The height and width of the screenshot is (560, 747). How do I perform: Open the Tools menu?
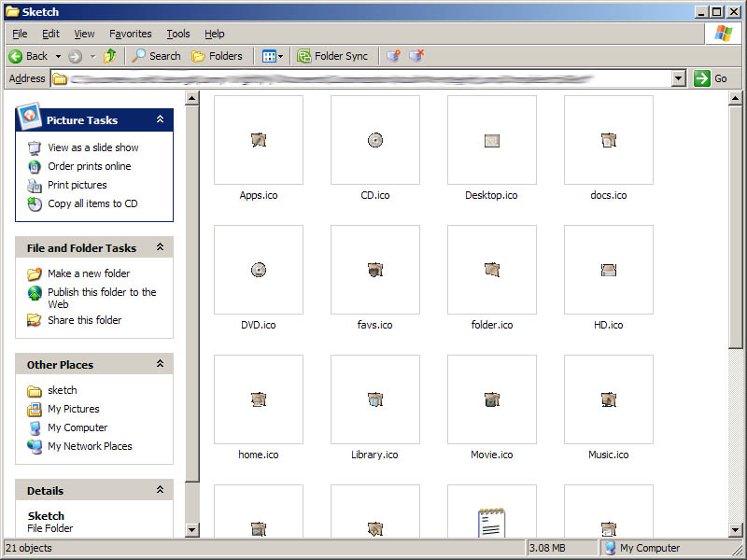(177, 34)
